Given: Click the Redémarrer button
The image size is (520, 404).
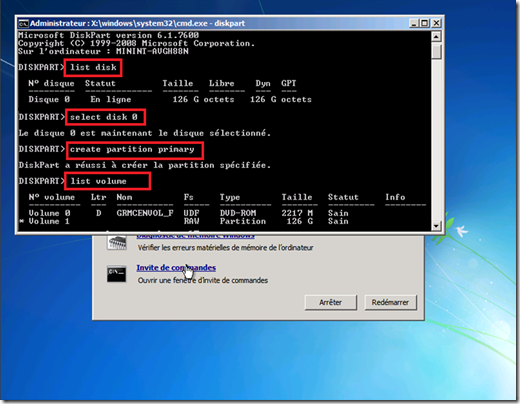Looking at the screenshot, I should click(390, 302).
